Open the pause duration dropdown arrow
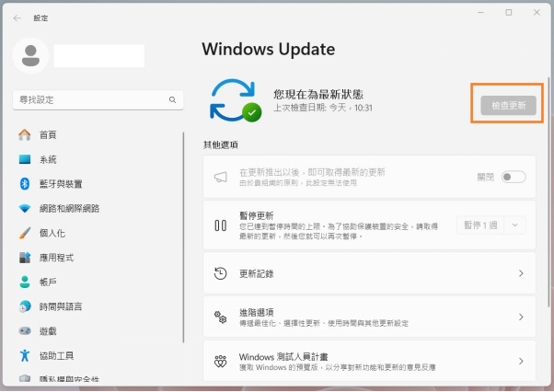 [514, 225]
